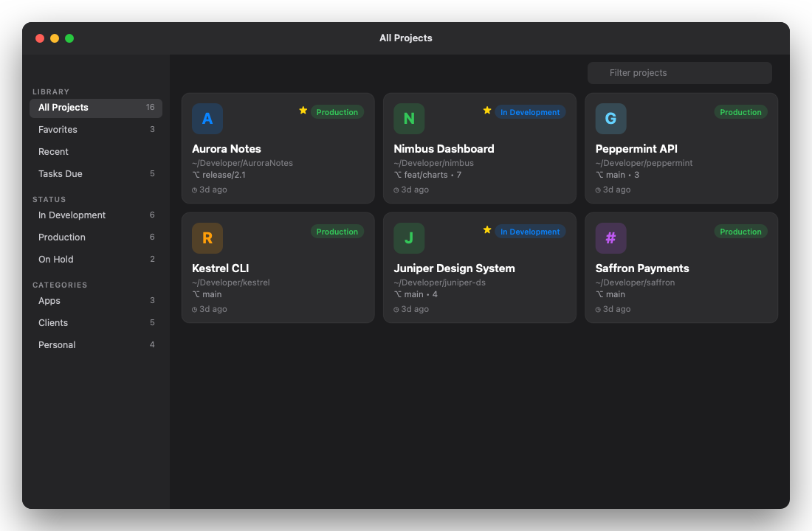This screenshot has height=531, width=812.
Task: Click the clock icon on Peppermint API card
Action: (x=598, y=190)
